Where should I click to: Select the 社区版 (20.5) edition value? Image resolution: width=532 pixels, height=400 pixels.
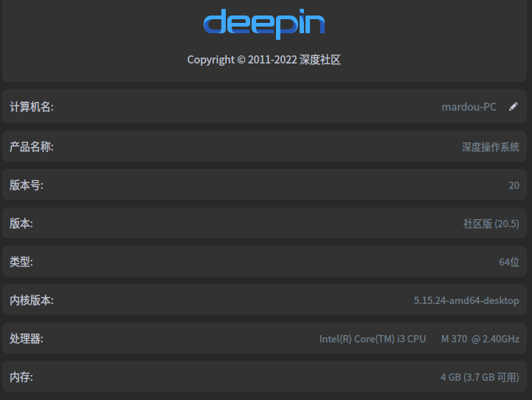pos(491,224)
